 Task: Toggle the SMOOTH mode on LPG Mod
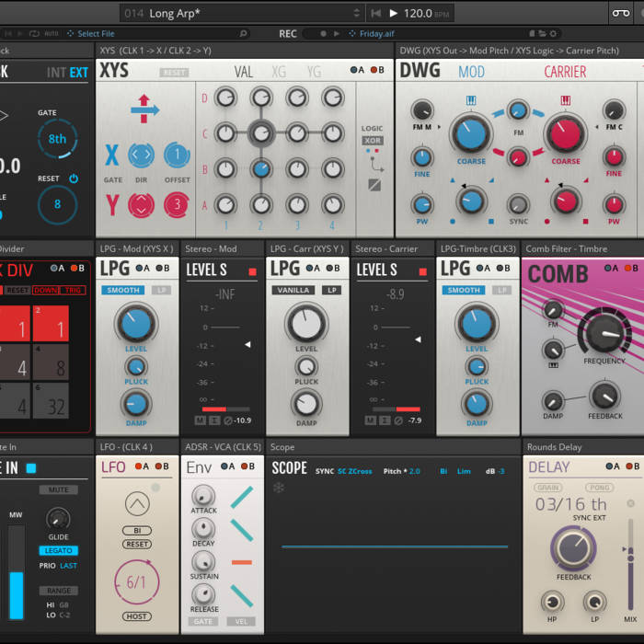click(x=122, y=290)
